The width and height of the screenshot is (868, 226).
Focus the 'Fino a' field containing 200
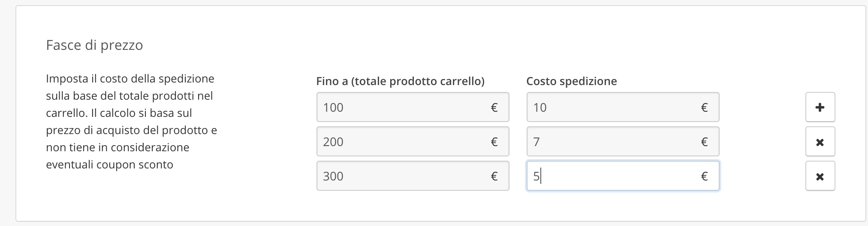(403, 142)
